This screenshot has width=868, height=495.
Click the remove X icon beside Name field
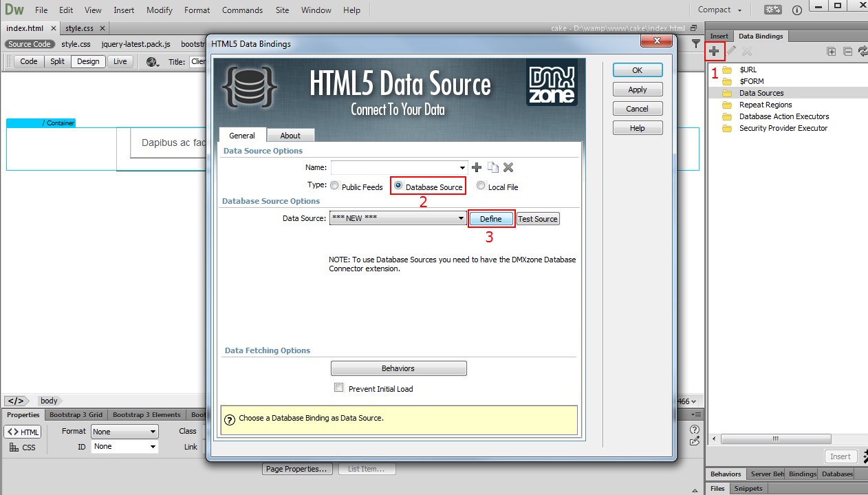click(508, 167)
